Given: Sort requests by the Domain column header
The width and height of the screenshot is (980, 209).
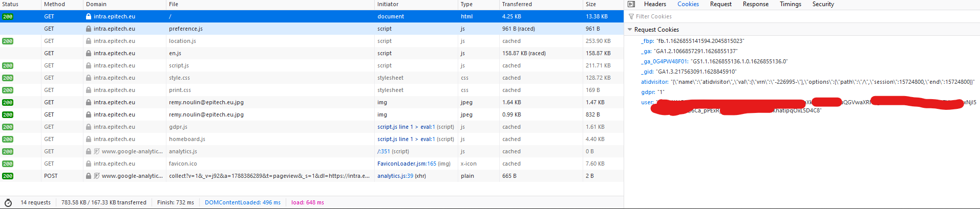Looking at the screenshot, I should pyautogui.click(x=96, y=4).
